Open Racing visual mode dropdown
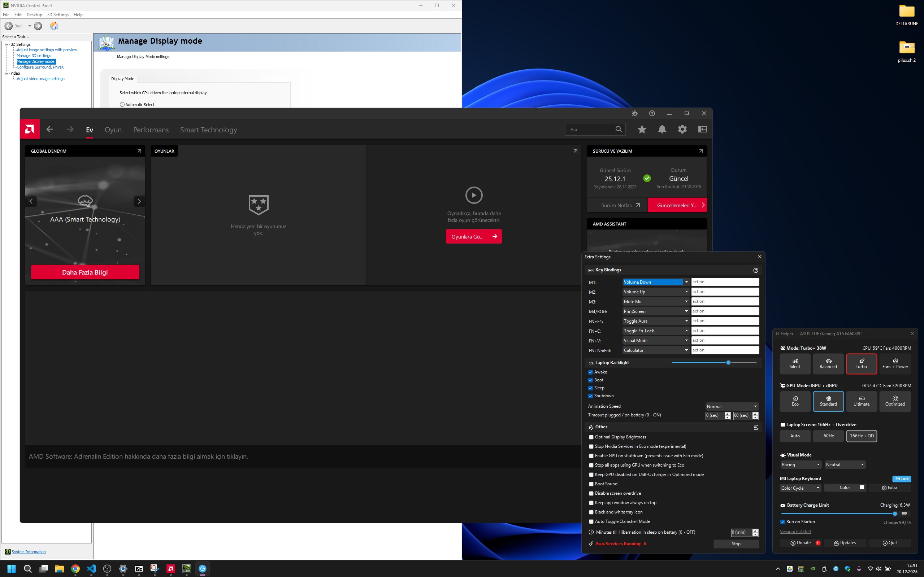The height and width of the screenshot is (577, 924). [x=800, y=464]
